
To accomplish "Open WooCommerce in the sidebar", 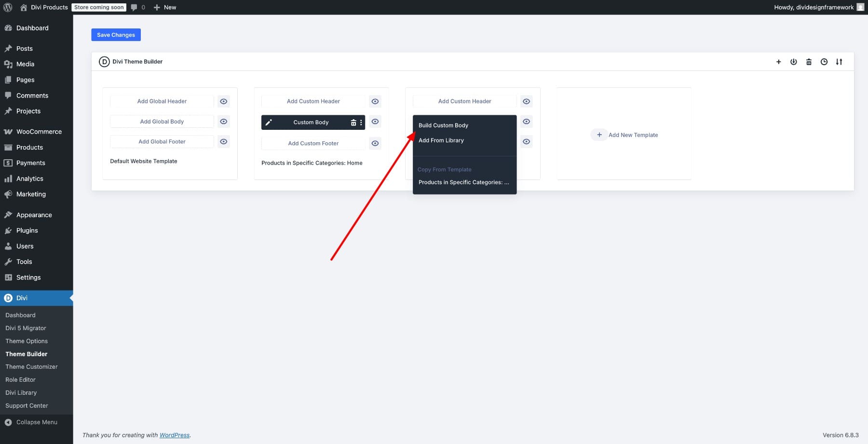I will tap(39, 132).
